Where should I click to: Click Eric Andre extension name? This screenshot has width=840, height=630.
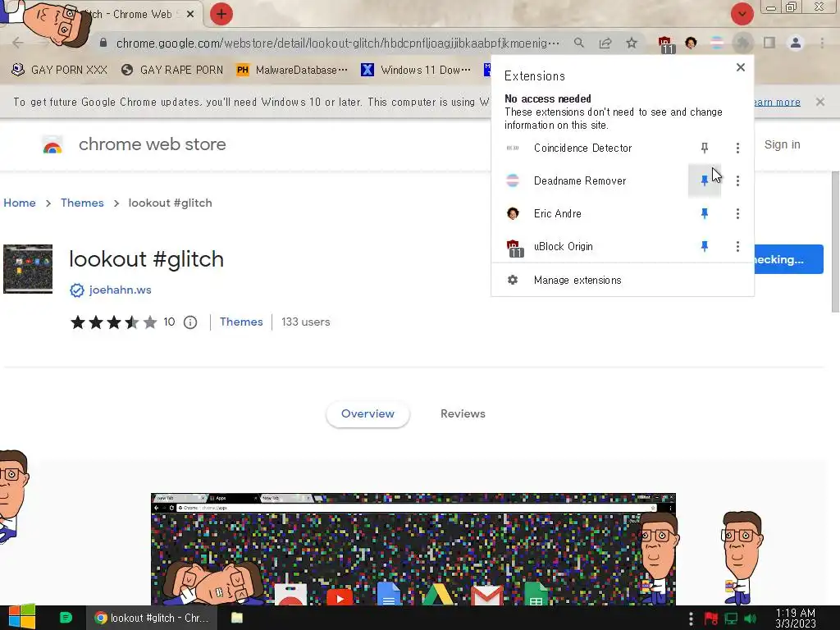click(557, 214)
